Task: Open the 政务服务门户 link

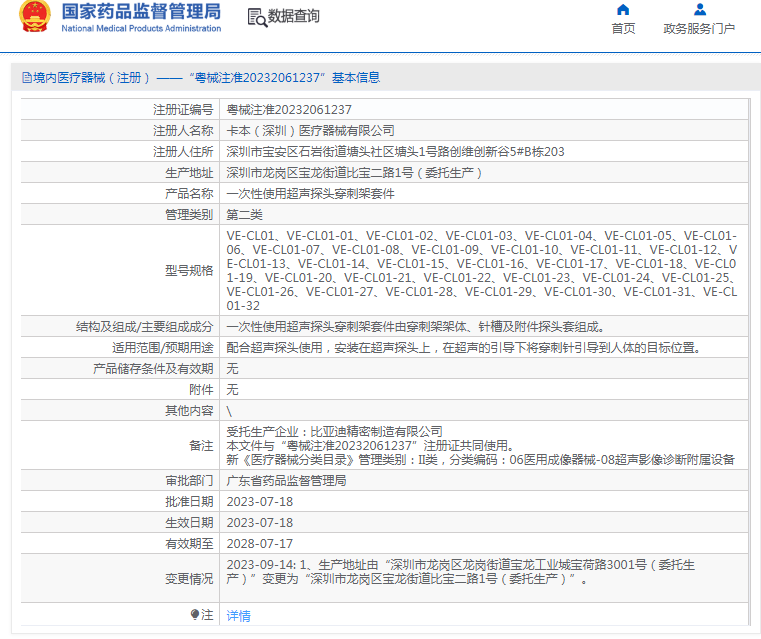Action: (x=699, y=29)
